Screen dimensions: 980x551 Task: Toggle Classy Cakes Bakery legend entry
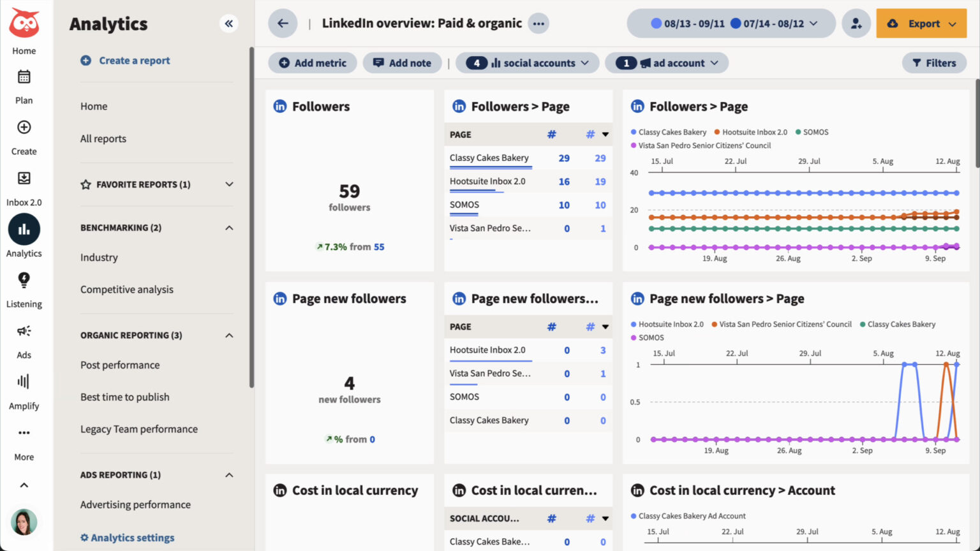pos(672,132)
